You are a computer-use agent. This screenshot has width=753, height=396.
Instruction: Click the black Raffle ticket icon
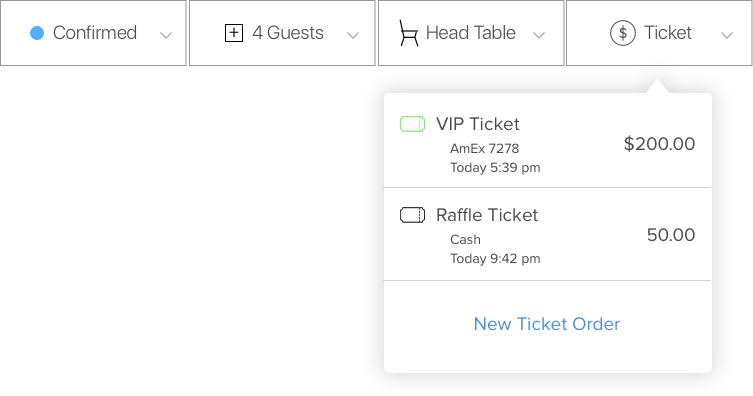click(413, 215)
